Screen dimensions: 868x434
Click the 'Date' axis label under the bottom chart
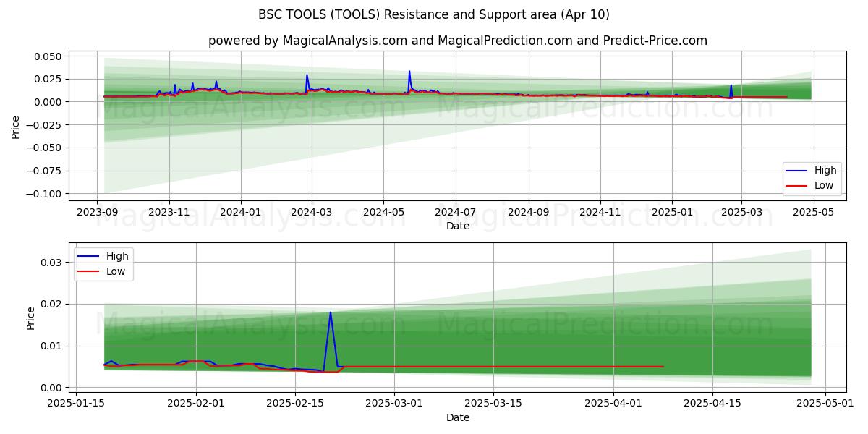(x=458, y=418)
